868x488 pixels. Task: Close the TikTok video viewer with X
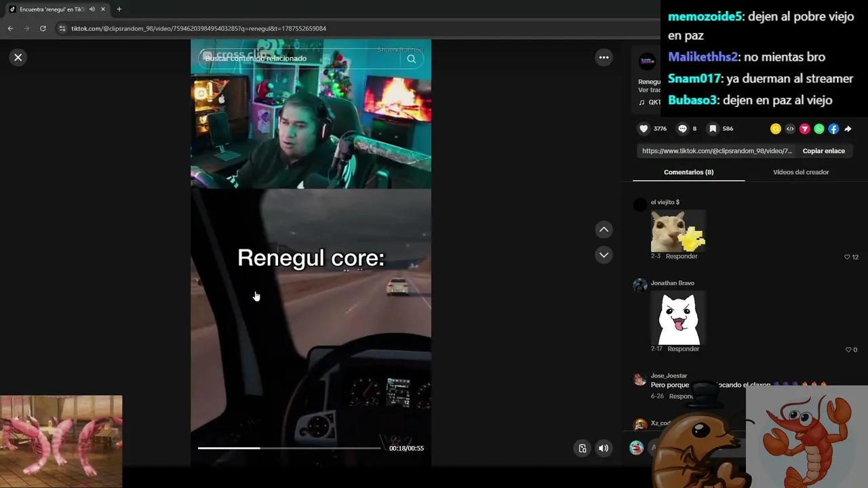18,58
